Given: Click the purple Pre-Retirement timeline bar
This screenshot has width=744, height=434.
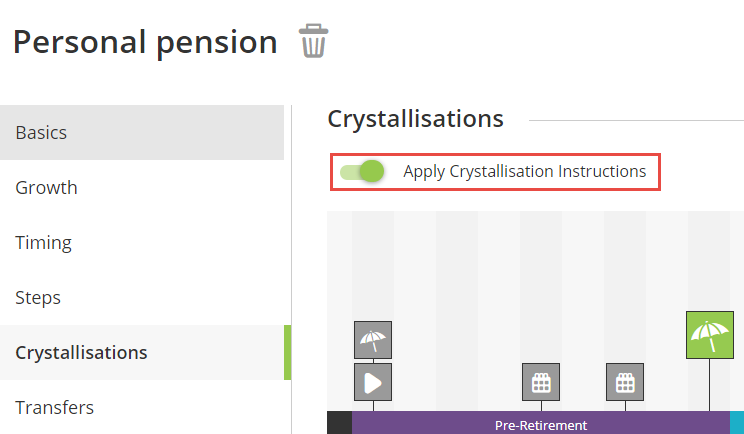Looking at the screenshot, I should tap(540, 424).
